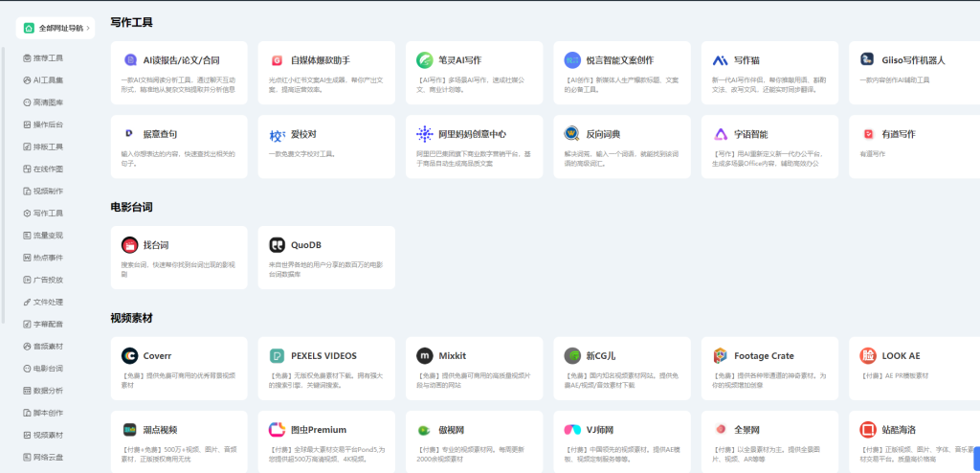The height and width of the screenshot is (473, 980).
Task: Open the 笔灵AI写作 card title
Action: 465,60
